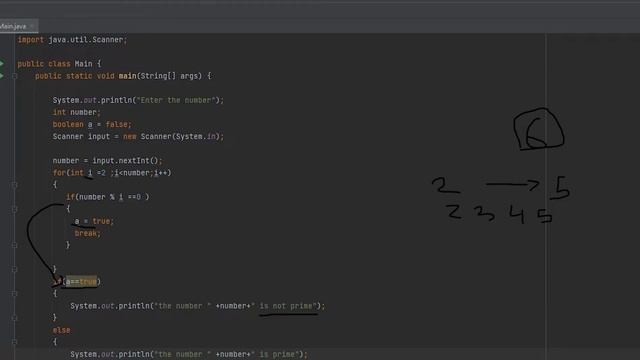Click 'new Scanner(System.in)' expression

[x=172, y=136]
